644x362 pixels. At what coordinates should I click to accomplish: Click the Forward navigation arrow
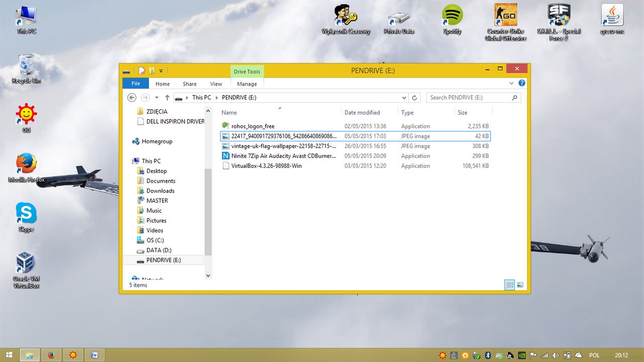[x=145, y=98]
